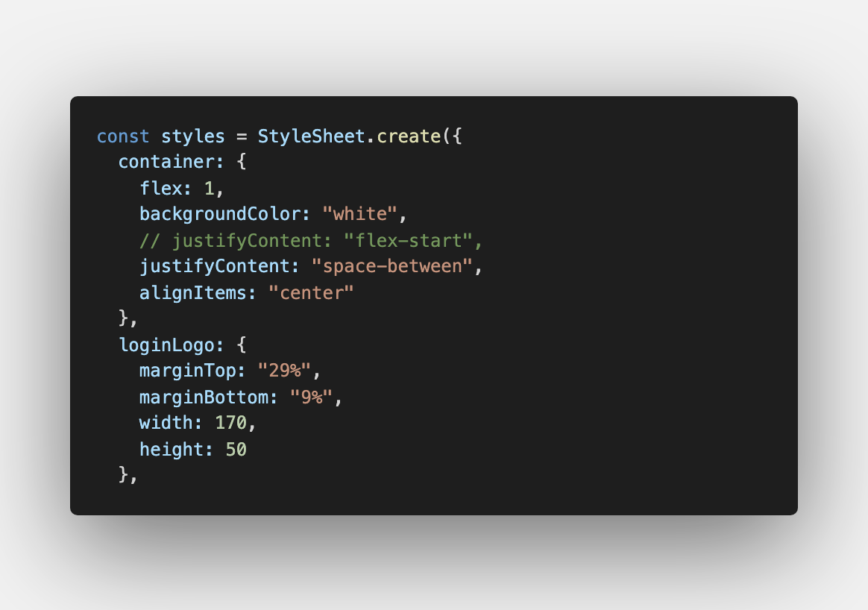
Task: Click the backgroundColor property name
Action: pyautogui.click(x=220, y=214)
